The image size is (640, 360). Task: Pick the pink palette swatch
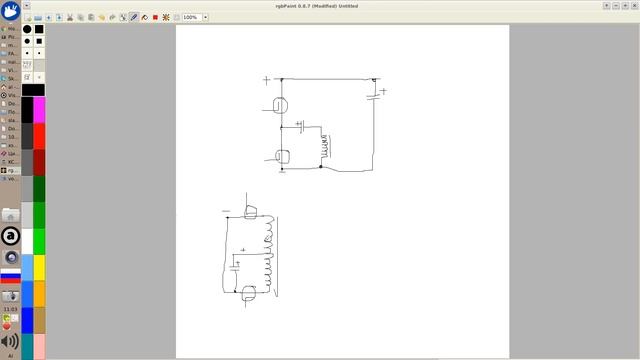pyautogui.click(x=39, y=347)
